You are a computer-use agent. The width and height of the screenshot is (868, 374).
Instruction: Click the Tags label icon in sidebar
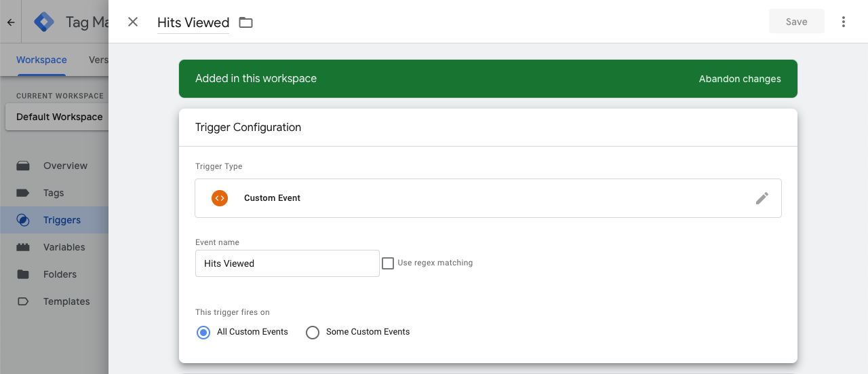pyautogui.click(x=23, y=193)
